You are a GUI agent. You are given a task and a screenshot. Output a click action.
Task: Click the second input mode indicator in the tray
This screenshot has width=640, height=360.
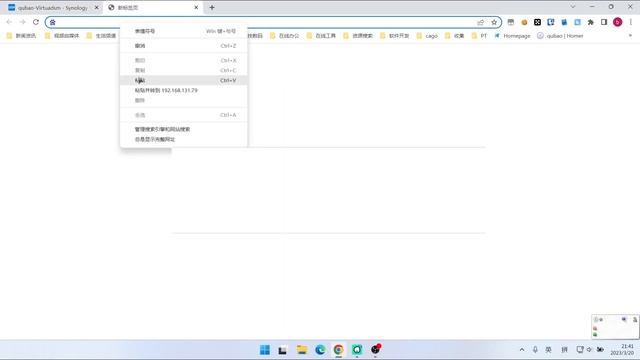point(564,350)
